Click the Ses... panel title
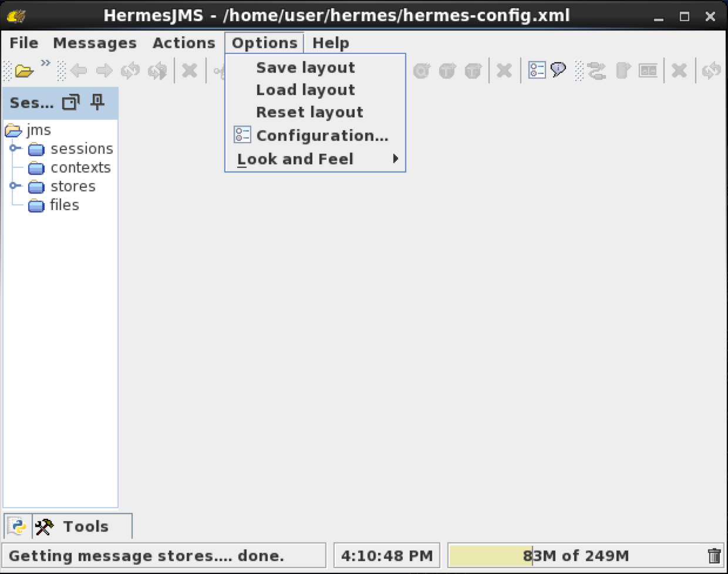This screenshot has height=574, width=728. (32, 103)
